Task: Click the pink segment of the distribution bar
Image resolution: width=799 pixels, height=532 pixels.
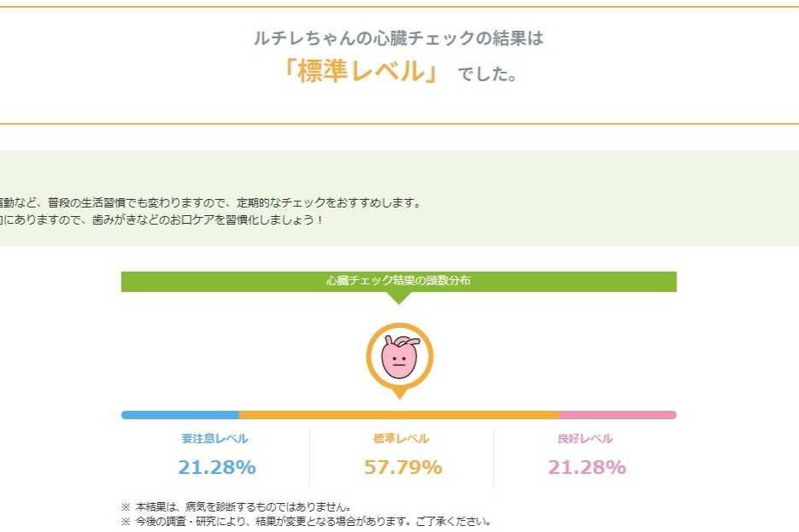Action: pos(617,415)
